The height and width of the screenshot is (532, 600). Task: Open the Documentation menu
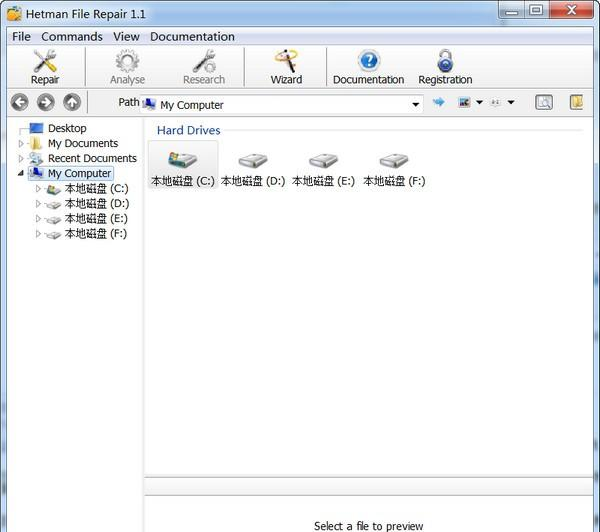point(192,37)
